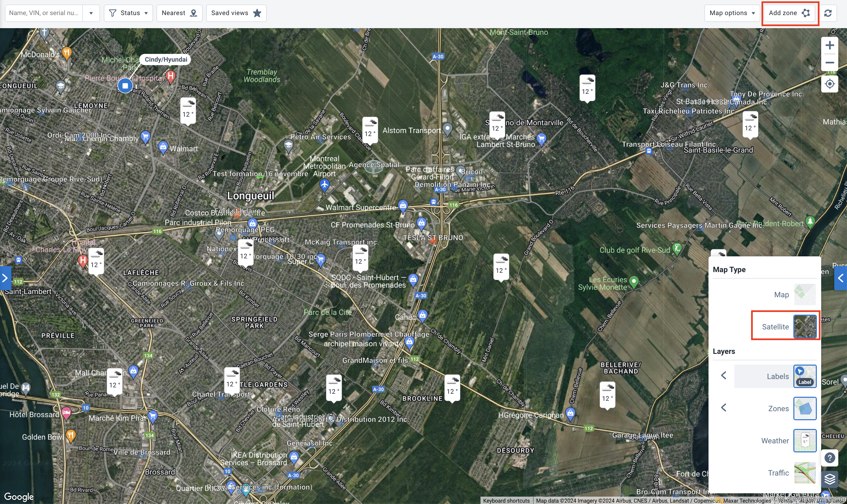The height and width of the screenshot is (504, 847).
Task: Click the Les Écuries Sylvie Monette marker
Action: [634, 282]
